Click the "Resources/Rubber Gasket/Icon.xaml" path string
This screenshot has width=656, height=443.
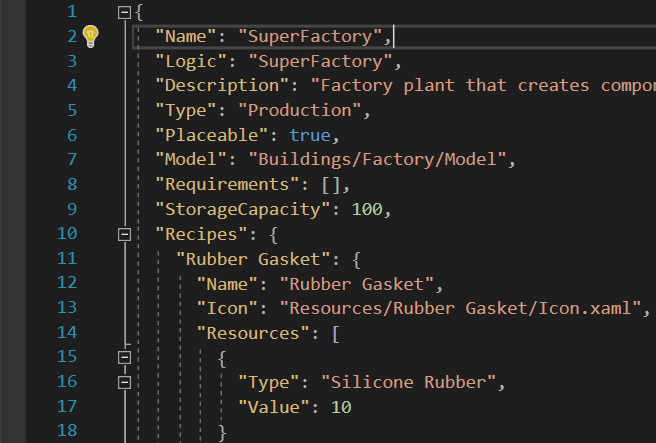click(459, 308)
